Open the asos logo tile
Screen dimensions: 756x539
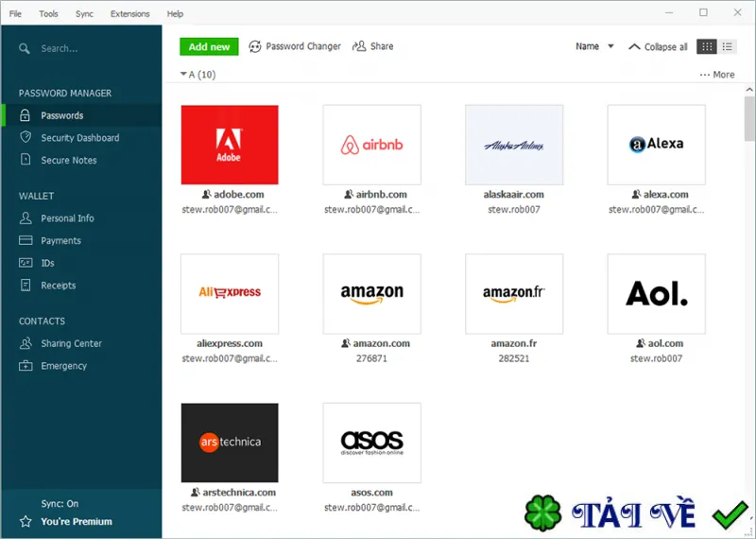[371, 443]
